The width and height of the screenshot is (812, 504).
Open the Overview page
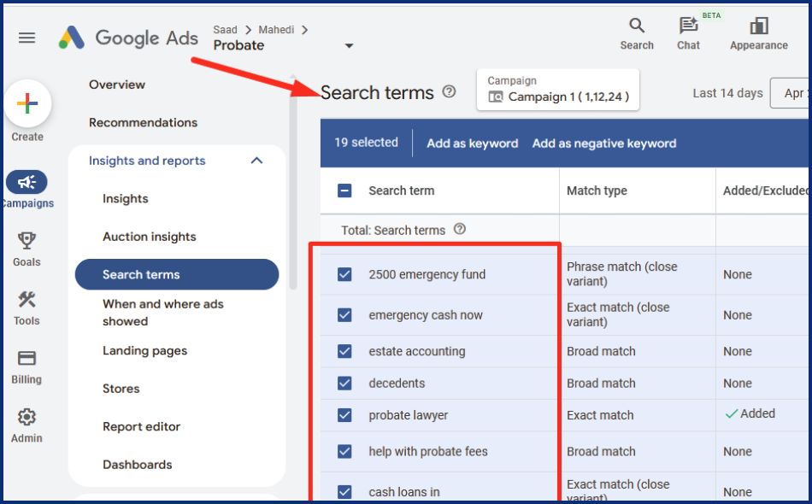pyautogui.click(x=117, y=85)
